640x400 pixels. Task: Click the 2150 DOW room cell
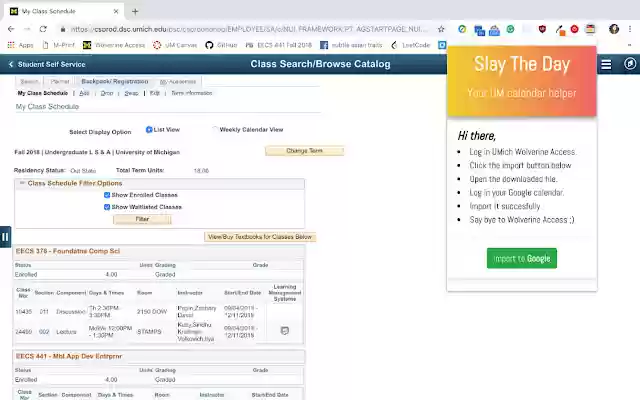[x=152, y=311]
